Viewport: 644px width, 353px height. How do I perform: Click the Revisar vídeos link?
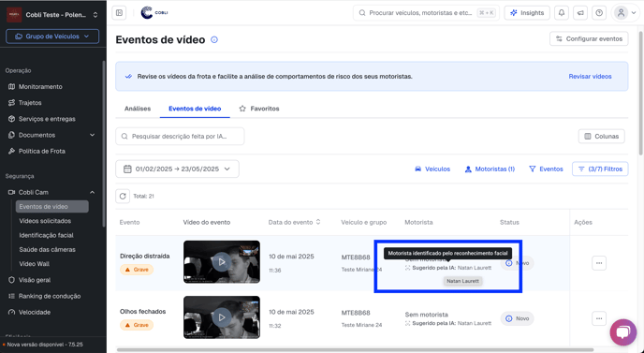pyautogui.click(x=590, y=77)
